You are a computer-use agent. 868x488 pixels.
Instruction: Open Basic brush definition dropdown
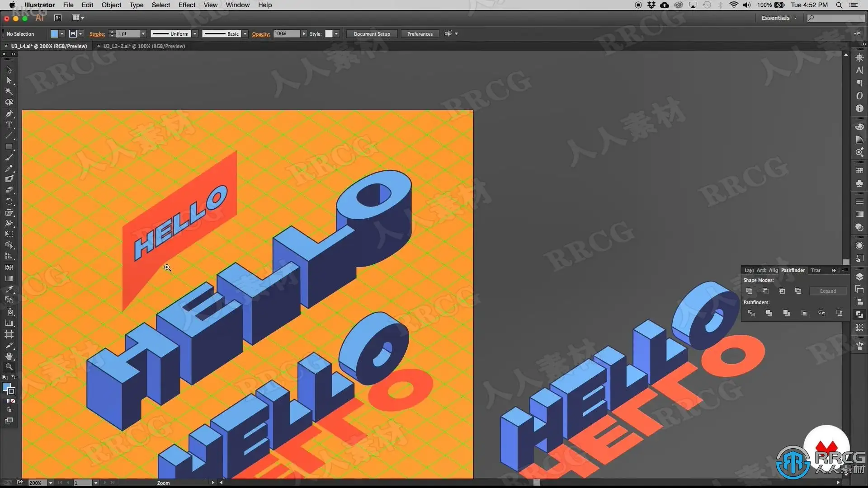point(245,34)
